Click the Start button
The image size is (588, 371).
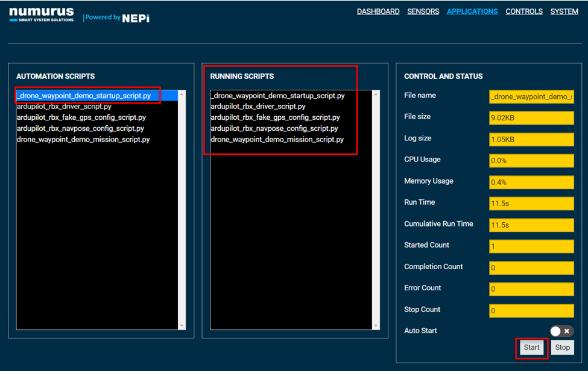[531, 348]
